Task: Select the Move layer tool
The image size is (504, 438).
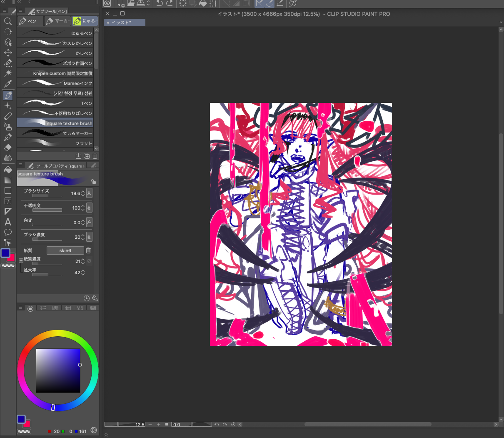Action: (7, 53)
